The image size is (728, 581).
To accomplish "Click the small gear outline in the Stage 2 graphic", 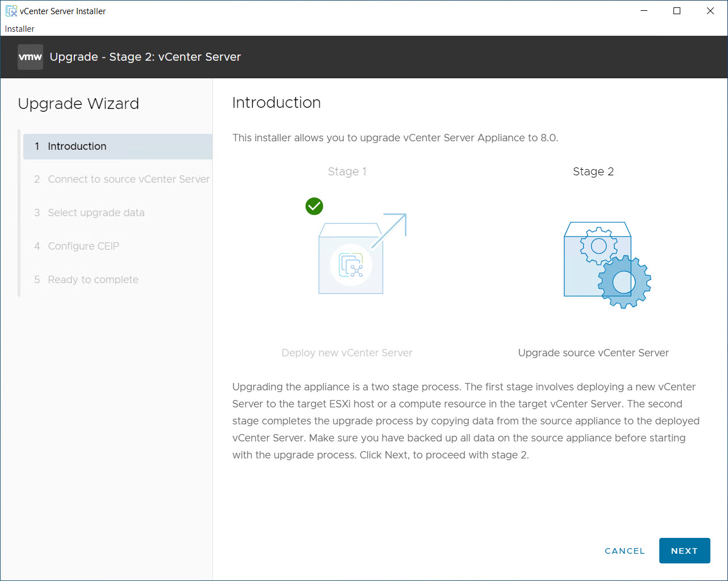I will coord(599,246).
